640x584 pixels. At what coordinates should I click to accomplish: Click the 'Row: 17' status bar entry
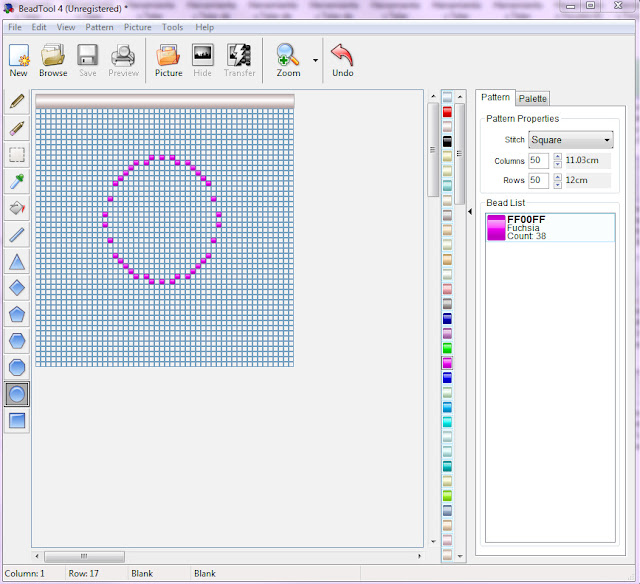point(84,573)
